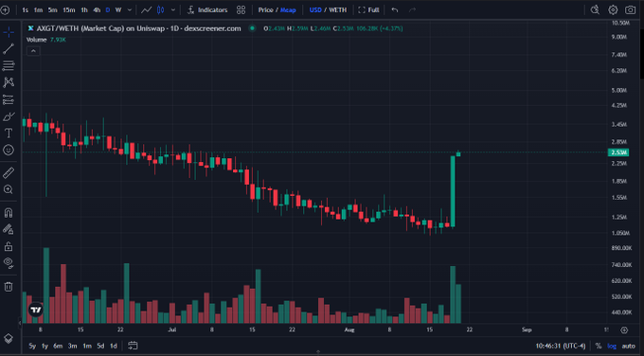Image resolution: width=644 pixels, height=356 pixels.
Task: Open the Fibonacci retracement tools
Action: coord(9,65)
